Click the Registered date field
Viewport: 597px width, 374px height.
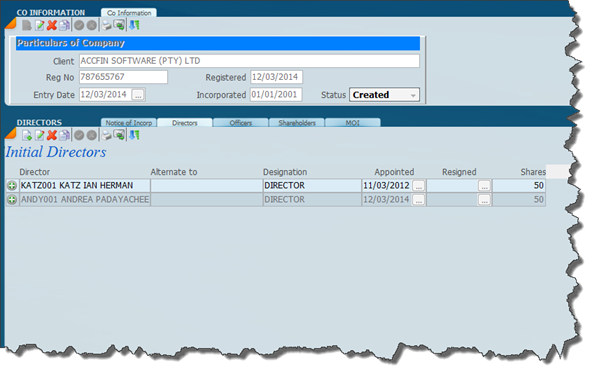[276, 77]
